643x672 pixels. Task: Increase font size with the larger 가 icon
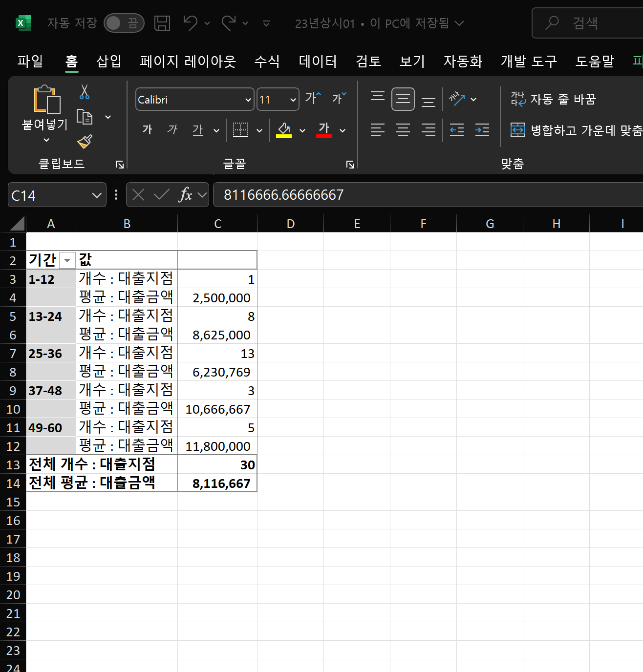(x=313, y=99)
